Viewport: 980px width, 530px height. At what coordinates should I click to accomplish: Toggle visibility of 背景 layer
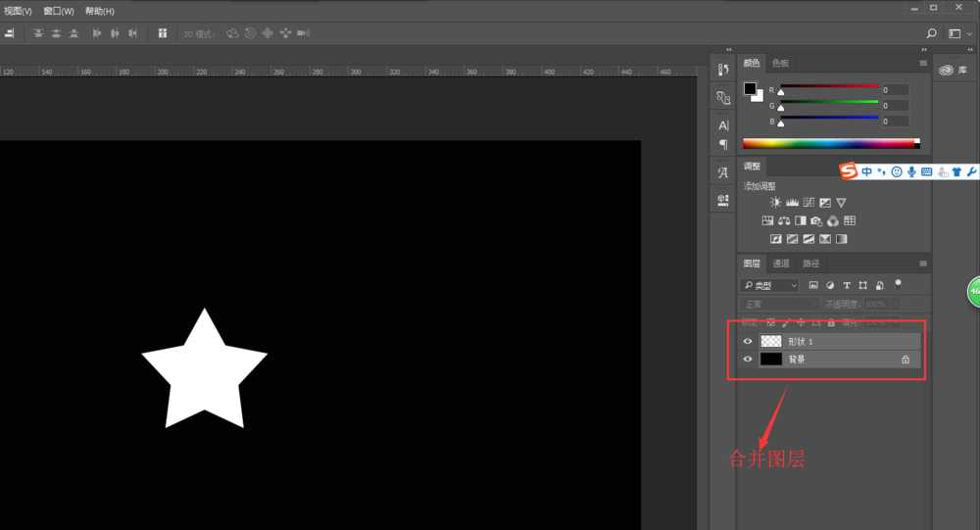tap(748, 360)
